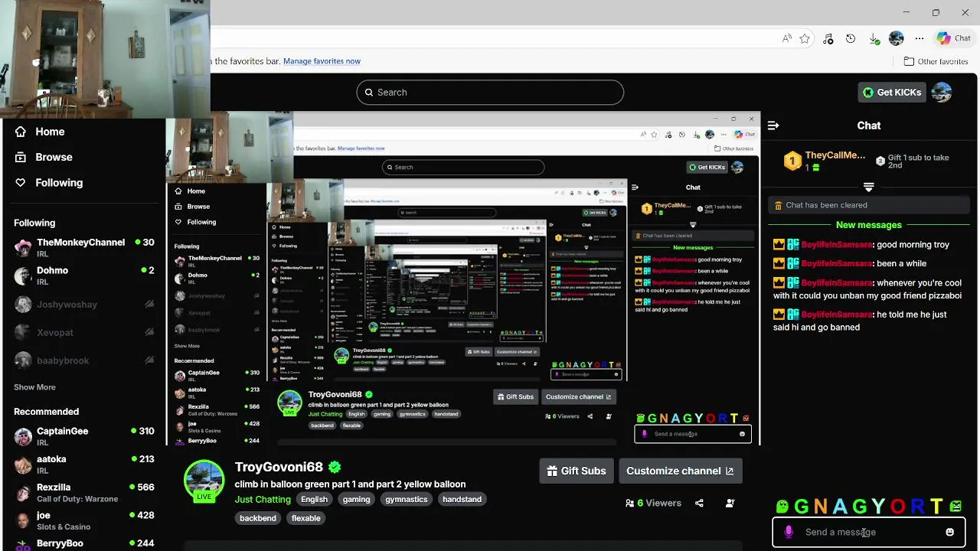Screen dimensions: 980x551
Task: Open joe Slots & Casino channel
Action: [84, 520]
